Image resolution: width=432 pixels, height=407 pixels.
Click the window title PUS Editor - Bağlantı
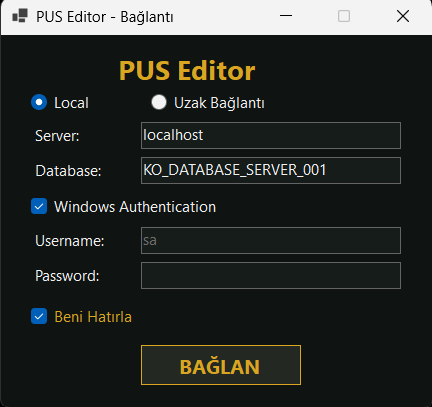point(105,17)
